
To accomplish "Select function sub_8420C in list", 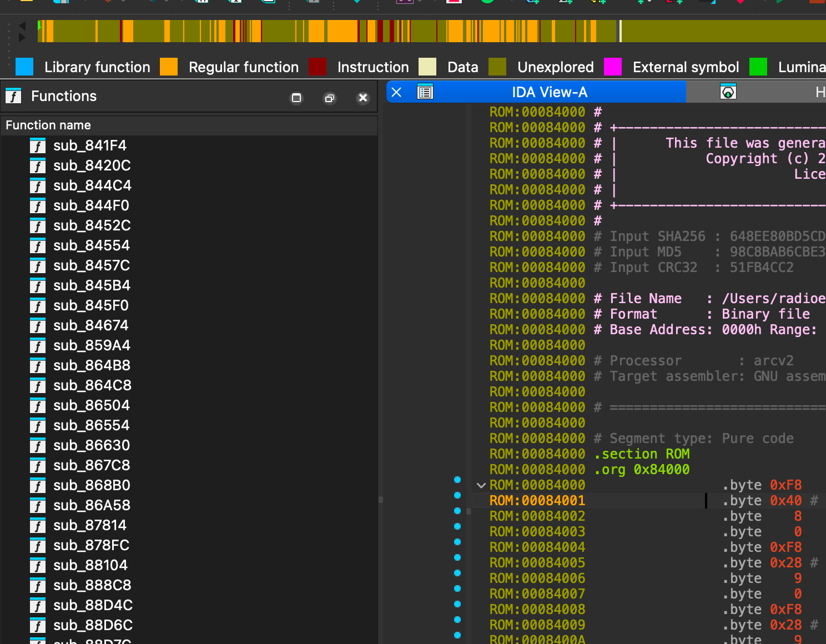I will click(x=189, y=165).
